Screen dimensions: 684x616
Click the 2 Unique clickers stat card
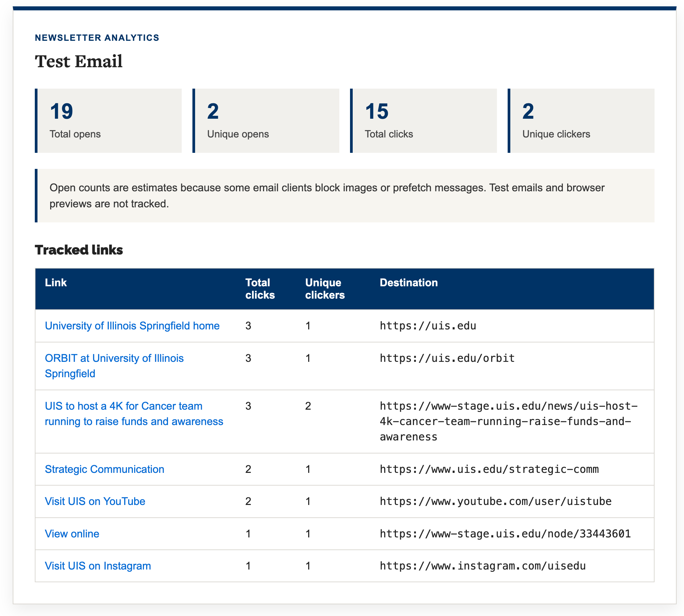[x=581, y=121]
